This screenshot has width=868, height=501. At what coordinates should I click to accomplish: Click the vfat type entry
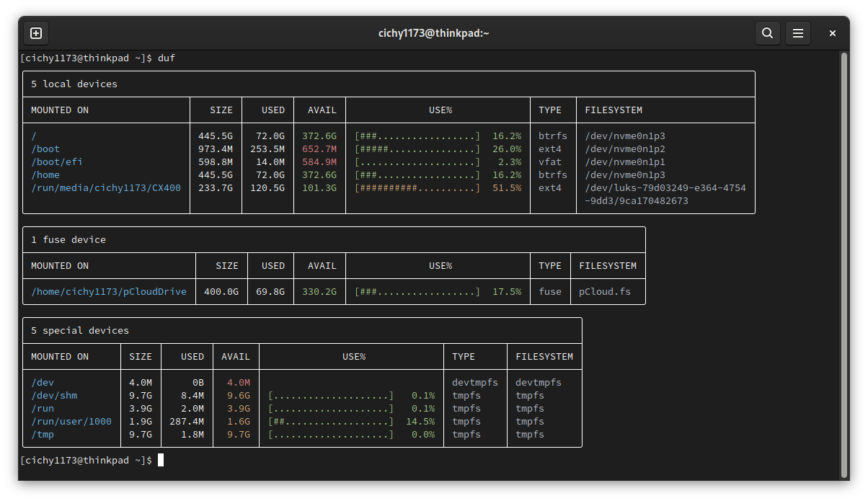click(x=550, y=161)
